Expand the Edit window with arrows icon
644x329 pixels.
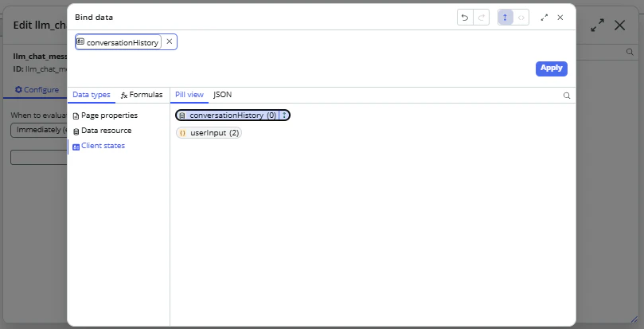pyautogui.click(x=597, y=25)
